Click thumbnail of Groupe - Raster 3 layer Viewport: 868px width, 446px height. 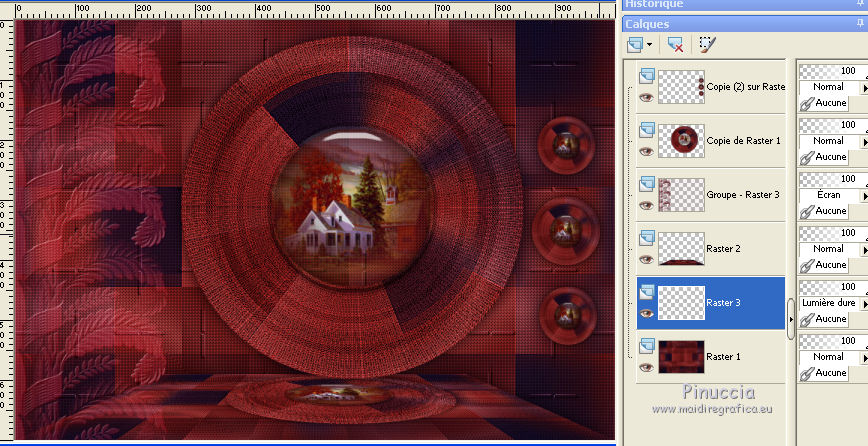point(681,195)
